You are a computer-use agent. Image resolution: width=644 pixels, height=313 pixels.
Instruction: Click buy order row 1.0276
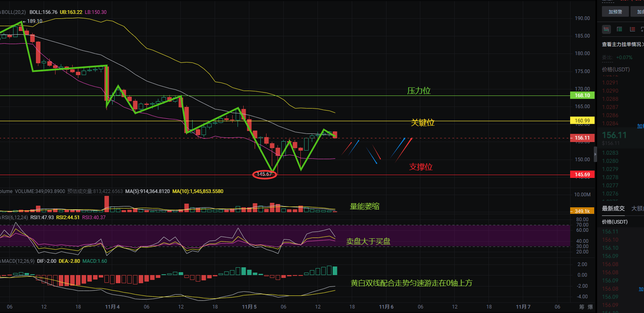[610, 193]
